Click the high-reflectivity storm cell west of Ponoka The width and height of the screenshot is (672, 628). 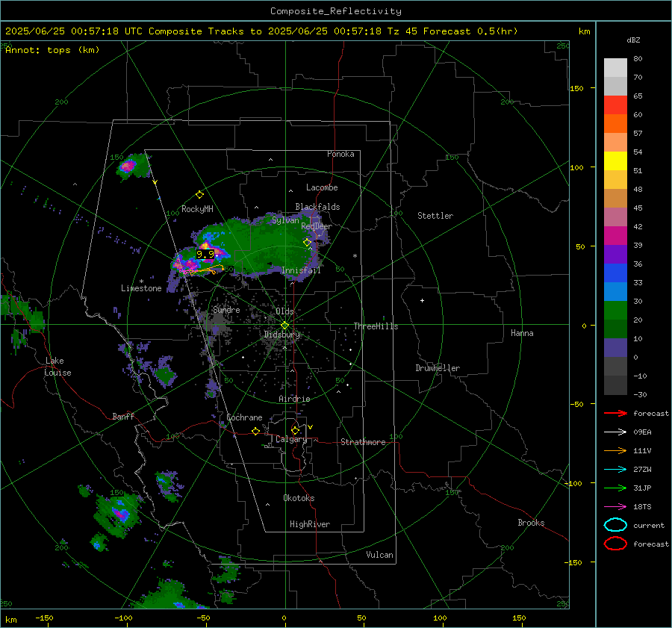pyautogui.click(x=128, y=166)
